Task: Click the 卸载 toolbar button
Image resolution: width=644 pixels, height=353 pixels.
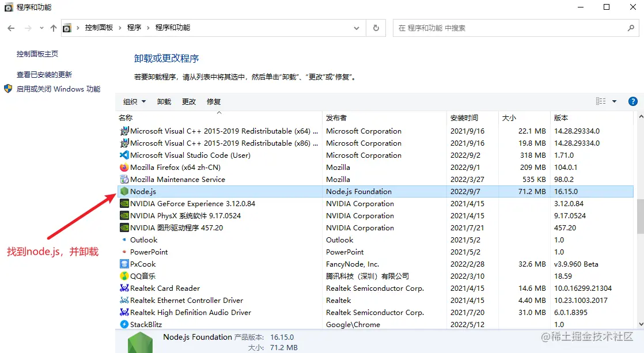Action: (164, 101)
